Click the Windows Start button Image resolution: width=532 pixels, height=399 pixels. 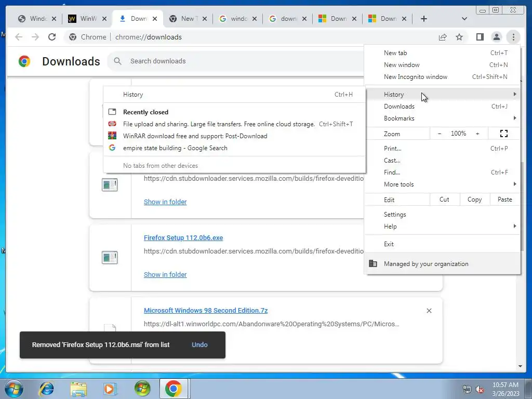coord(14,389)
